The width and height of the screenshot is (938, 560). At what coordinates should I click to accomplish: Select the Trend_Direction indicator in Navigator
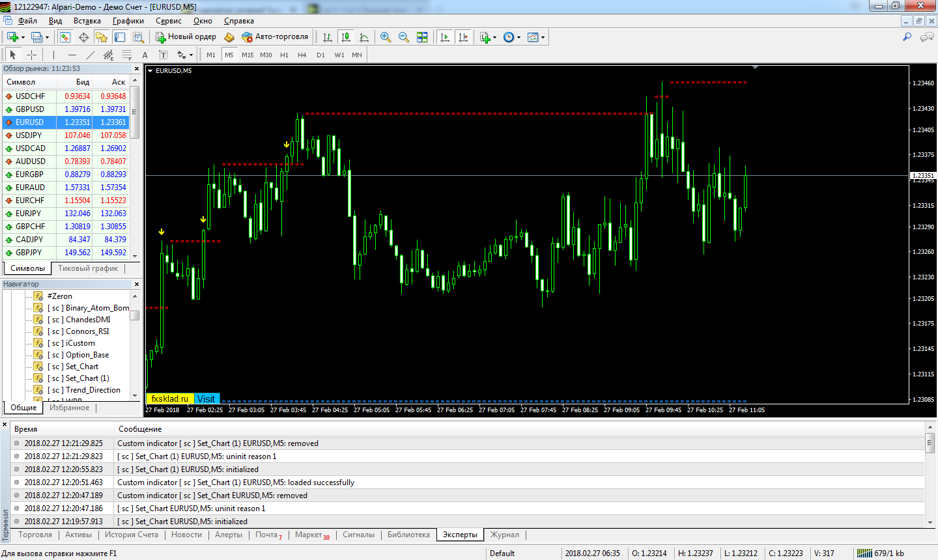pos(93,390)
